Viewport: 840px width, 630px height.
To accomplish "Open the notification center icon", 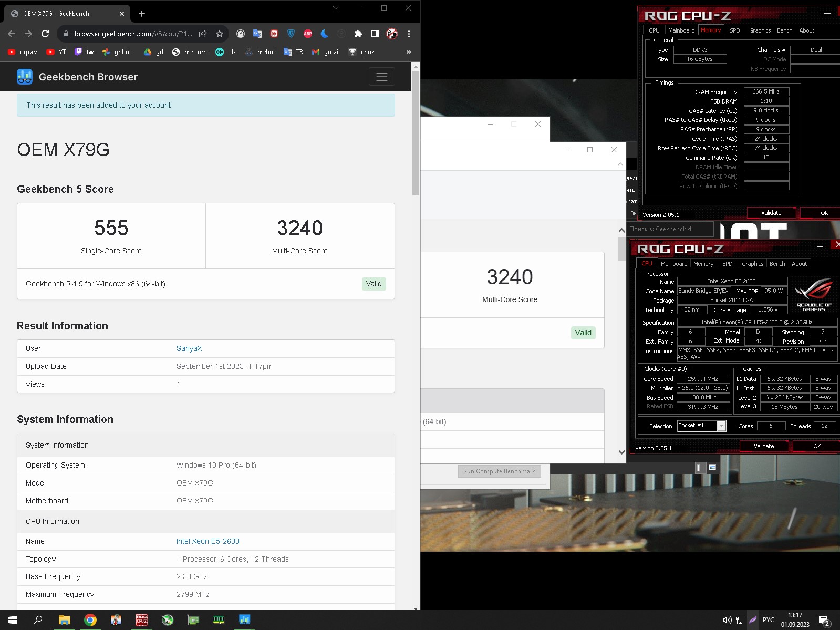I will coord(824,621).
